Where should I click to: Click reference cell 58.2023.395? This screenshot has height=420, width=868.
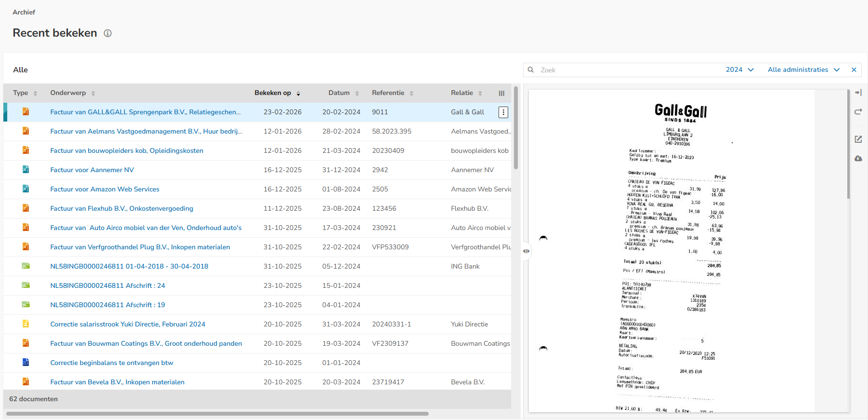click(x=392, y=132)
